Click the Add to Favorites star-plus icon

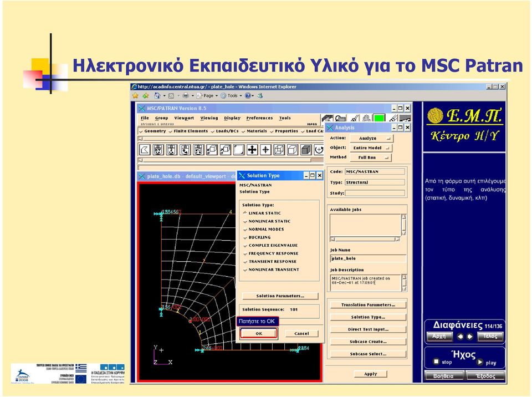tap(146, 96)
